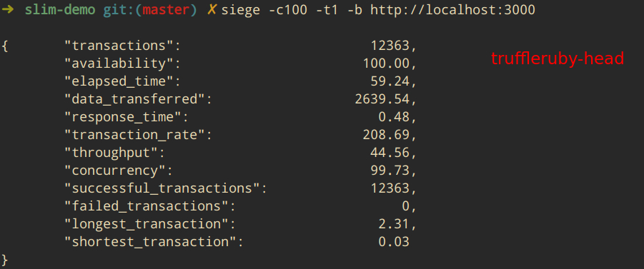Click the availability value 100.00

pyautogui.click(x=386, y=64)
